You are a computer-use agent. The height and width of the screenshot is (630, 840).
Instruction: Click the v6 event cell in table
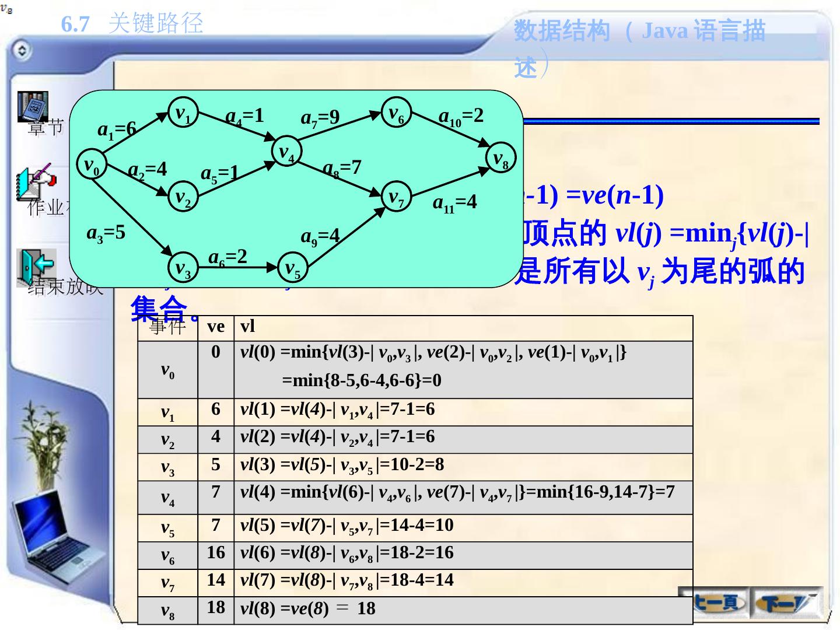[168, 556]
